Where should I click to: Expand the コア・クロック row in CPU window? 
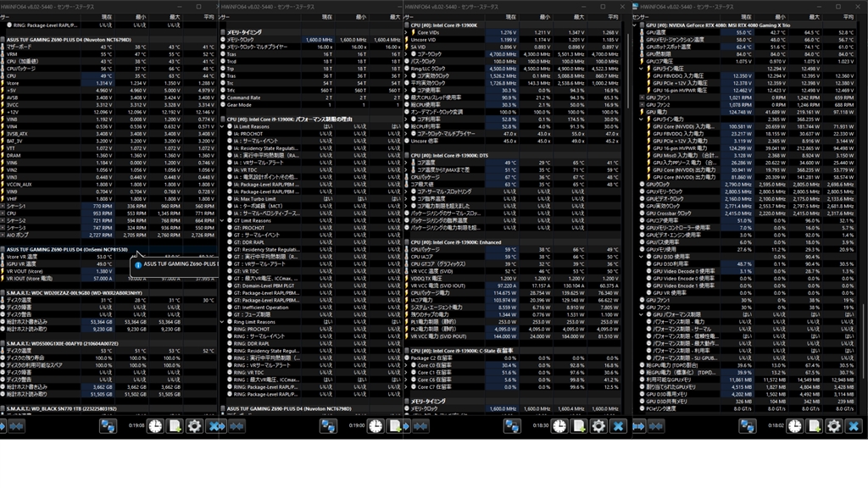[x=406, y=54]
